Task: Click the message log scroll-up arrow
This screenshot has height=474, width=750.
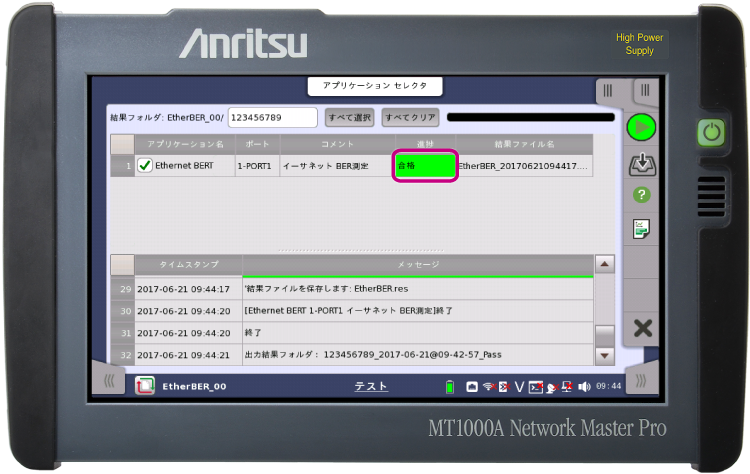Action: (x=605, y=264)
